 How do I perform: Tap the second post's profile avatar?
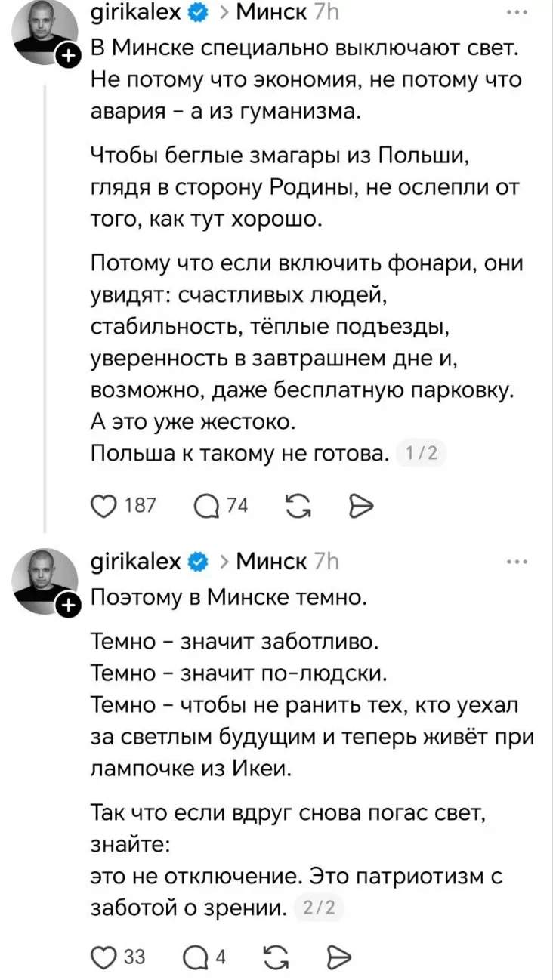point(43,580)
